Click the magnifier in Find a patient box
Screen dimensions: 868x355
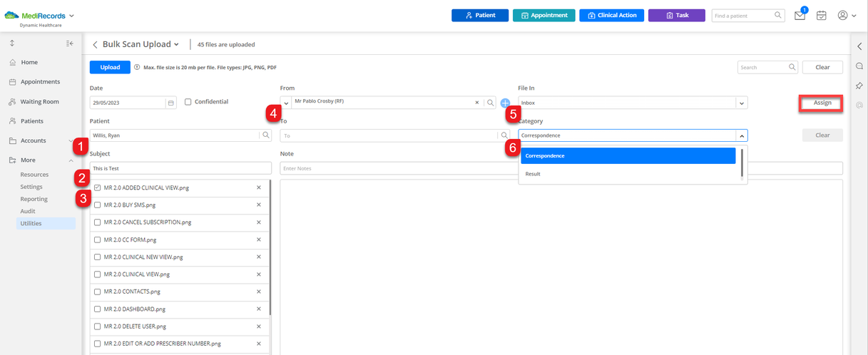click(x=778, y=15)
